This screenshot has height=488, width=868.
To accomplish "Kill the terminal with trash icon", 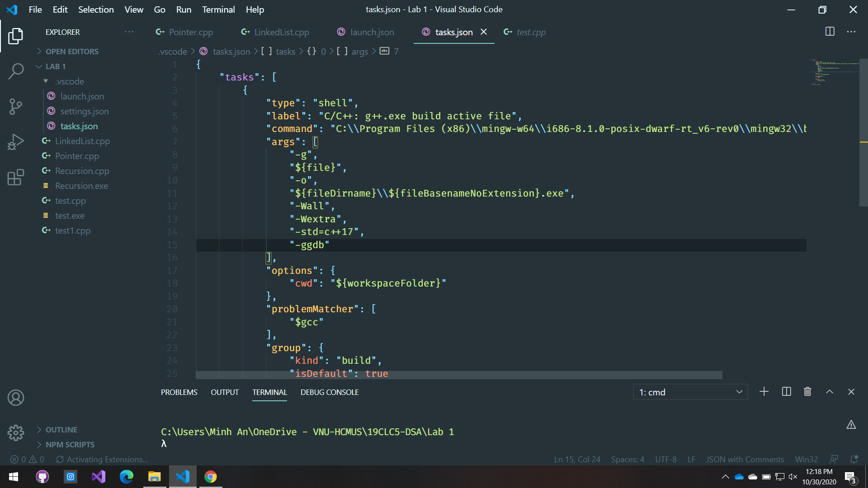I will [x=807, y=392].
